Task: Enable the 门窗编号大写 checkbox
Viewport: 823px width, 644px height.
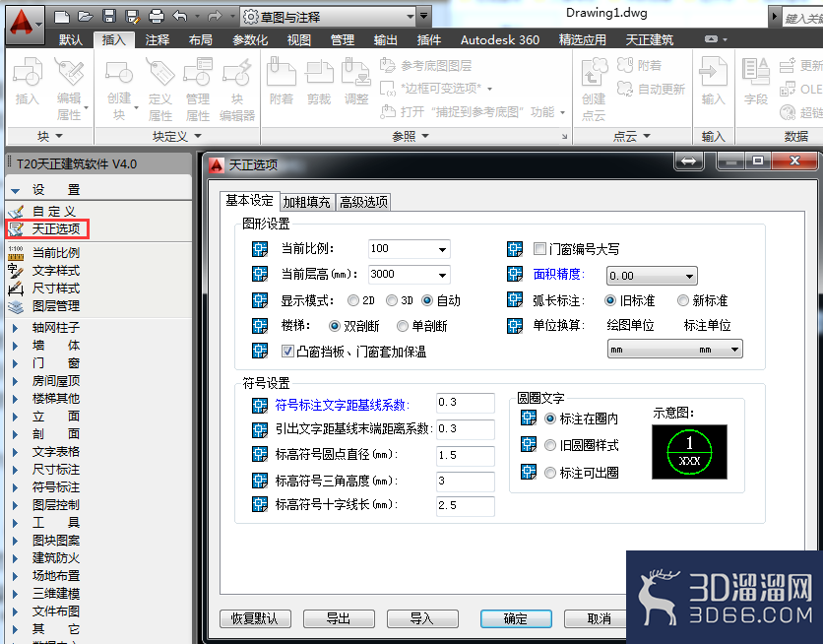Action: click(539, 249)
